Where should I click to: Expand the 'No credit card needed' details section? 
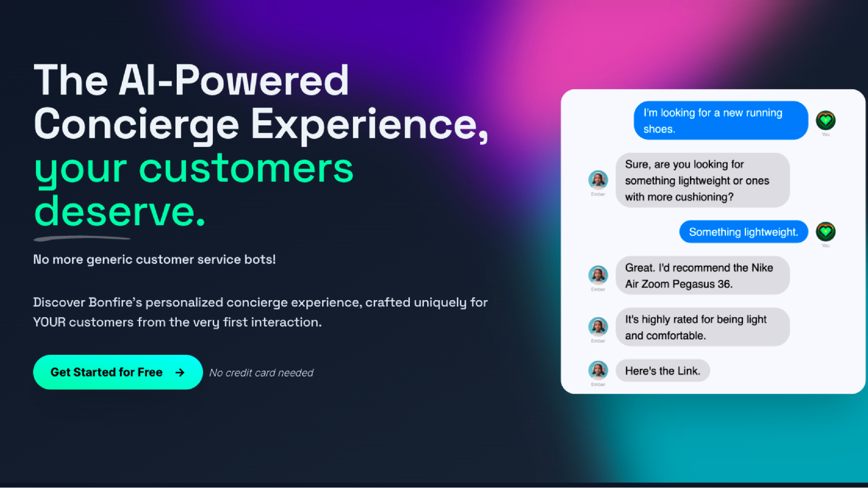coord(261,372)
